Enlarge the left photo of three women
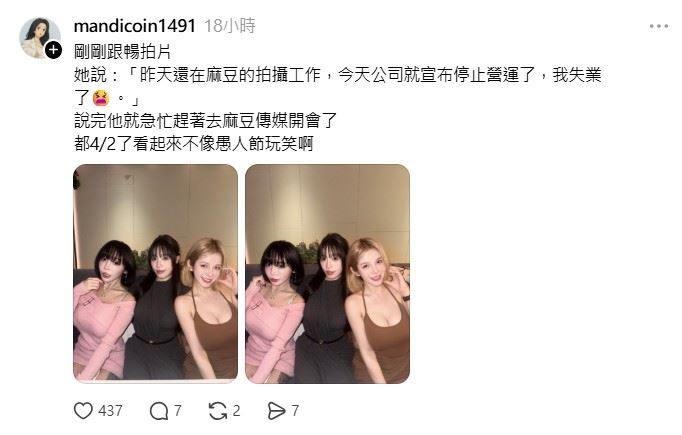Image resolution: width=682 pixels, height=435 pixels. [x=156, y=274]
